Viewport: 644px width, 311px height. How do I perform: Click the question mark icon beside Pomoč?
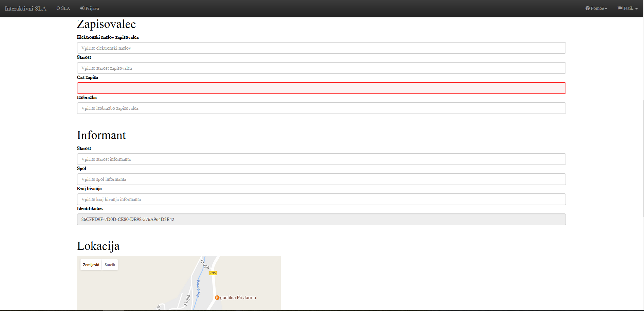tap(587, 8)
